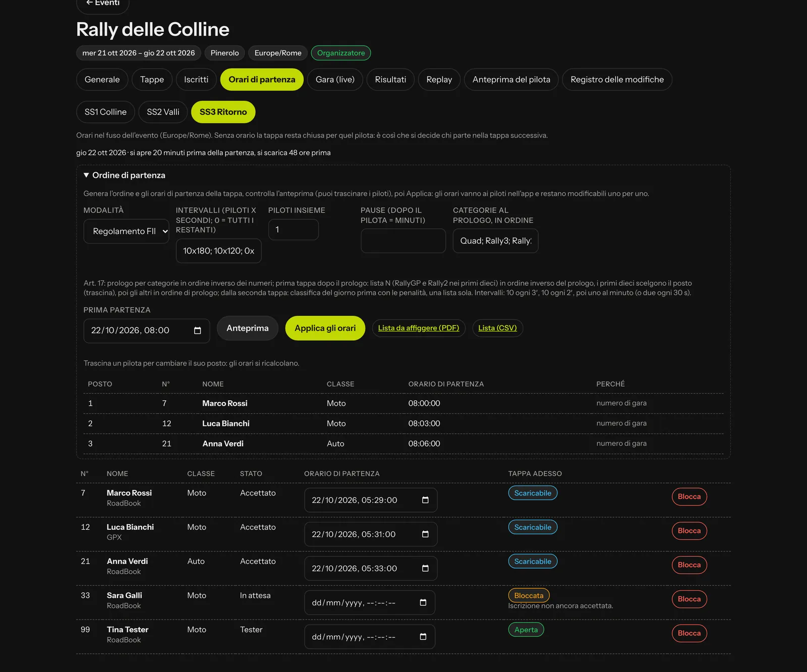The width and height of the screenshot is (807, 672).
Task: Click Blocca for Anna Verdi
Action: pos(689,565)
